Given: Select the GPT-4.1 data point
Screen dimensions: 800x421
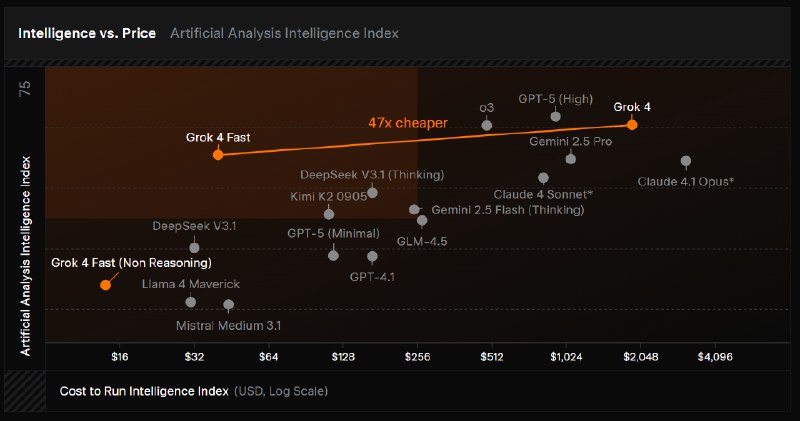Looking at the screenshot, I should (x=372, y=256).
